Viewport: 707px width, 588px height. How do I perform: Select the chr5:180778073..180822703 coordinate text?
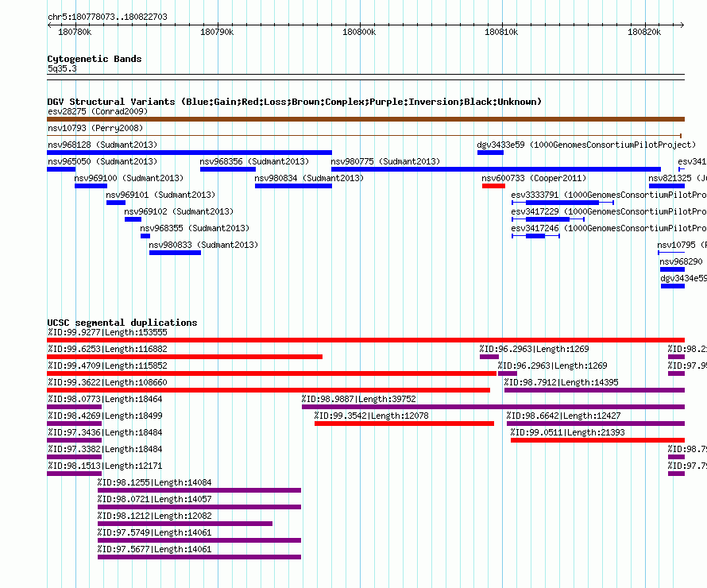(108, 17)
